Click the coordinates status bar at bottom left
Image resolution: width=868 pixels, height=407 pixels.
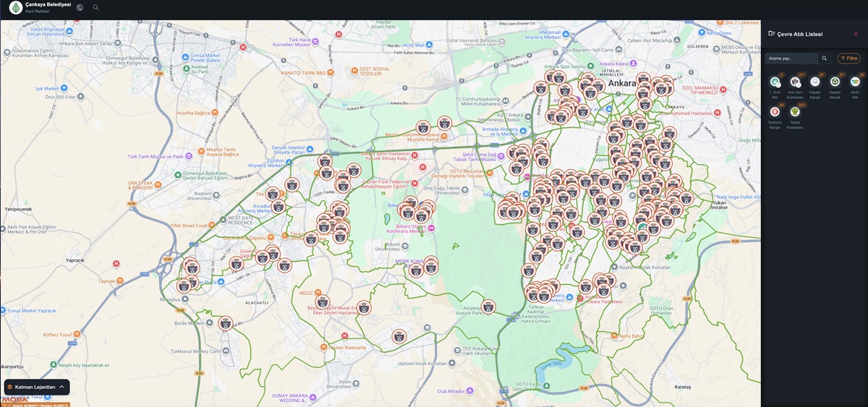click(x=36, y=404)
